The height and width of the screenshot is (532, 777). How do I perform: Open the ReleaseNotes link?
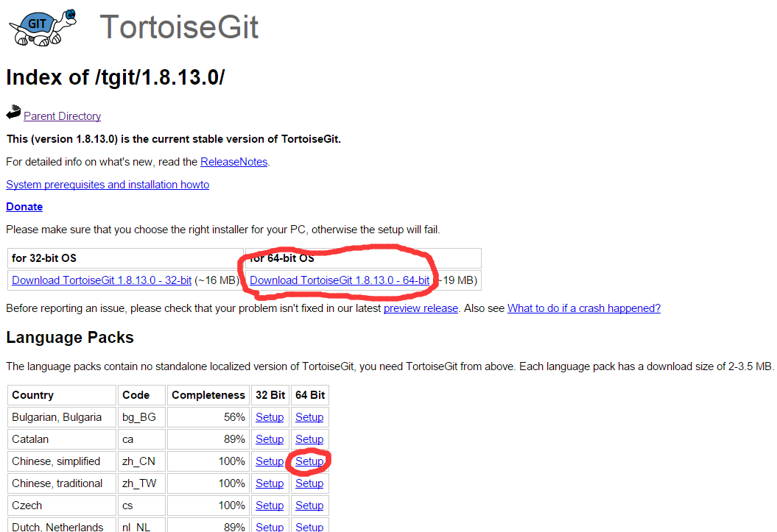coord(234,162)
